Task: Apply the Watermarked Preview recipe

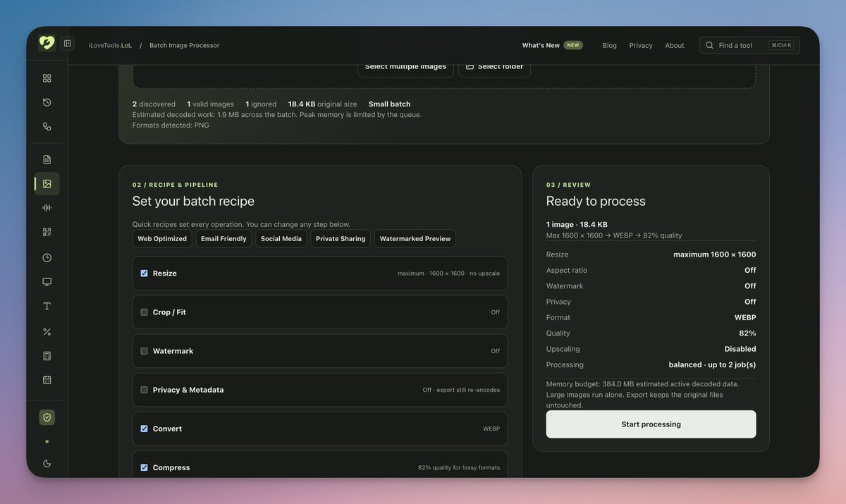Action: pos(415,239)
